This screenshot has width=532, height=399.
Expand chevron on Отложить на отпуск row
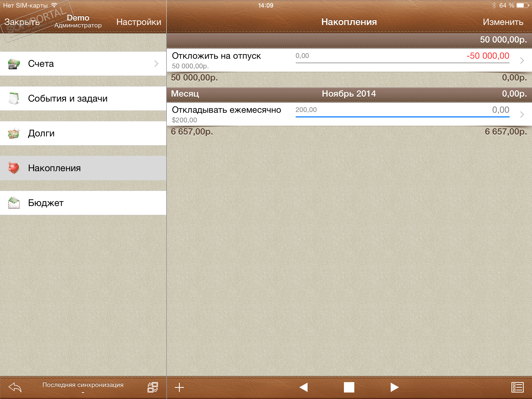pos(522,61)
